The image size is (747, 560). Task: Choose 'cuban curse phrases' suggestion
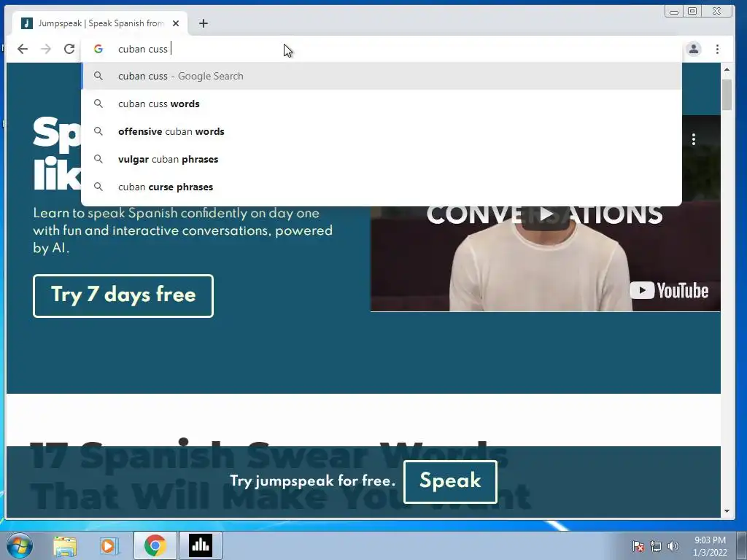382,187
